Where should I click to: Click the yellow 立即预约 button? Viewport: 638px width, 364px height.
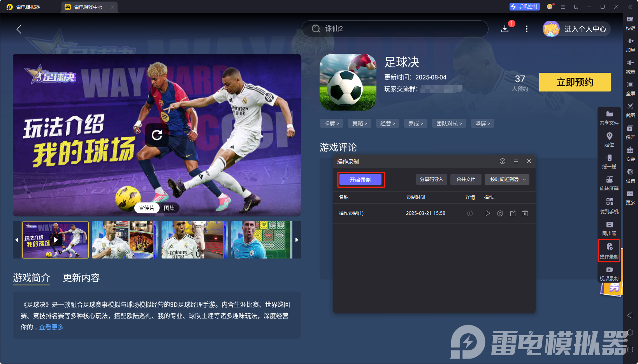575,82
